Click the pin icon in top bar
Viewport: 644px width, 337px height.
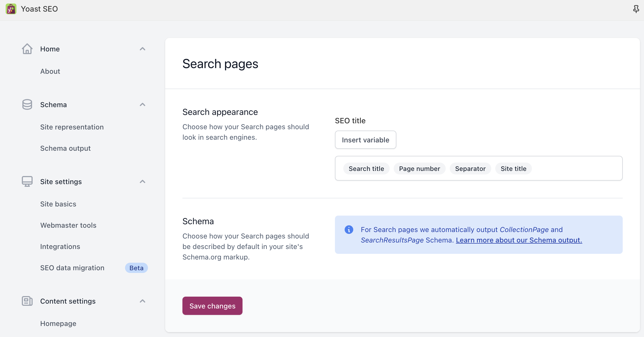[636, 9]
